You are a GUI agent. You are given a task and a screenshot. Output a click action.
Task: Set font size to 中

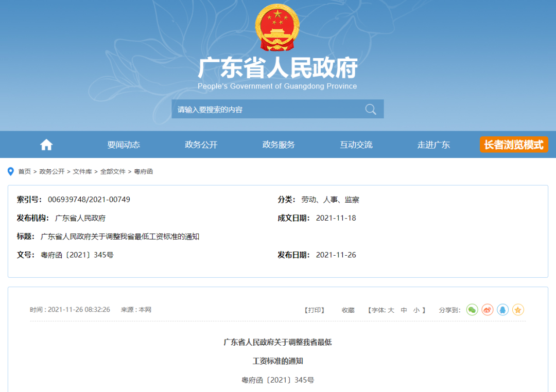[x=404, y=310]
